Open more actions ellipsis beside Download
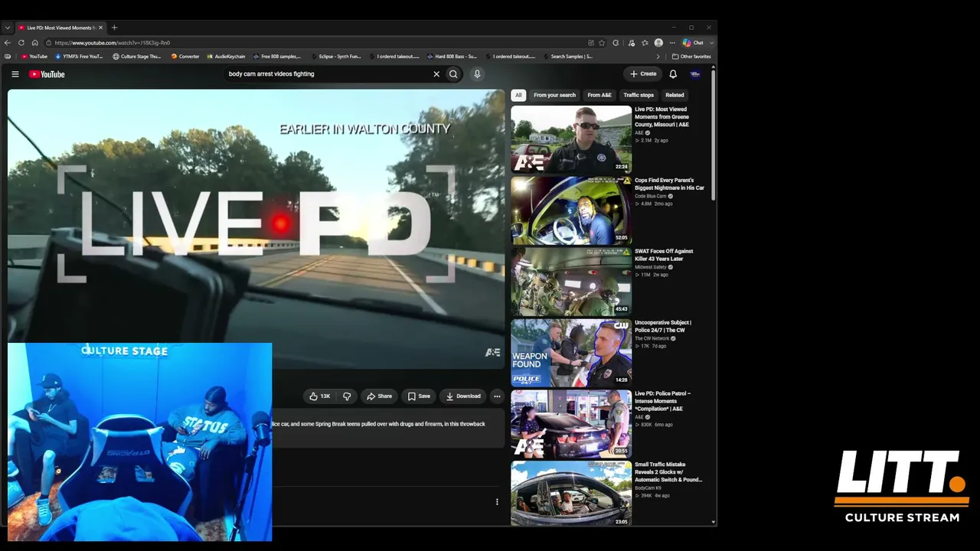980x551 pixels. (x=497, y=396)
